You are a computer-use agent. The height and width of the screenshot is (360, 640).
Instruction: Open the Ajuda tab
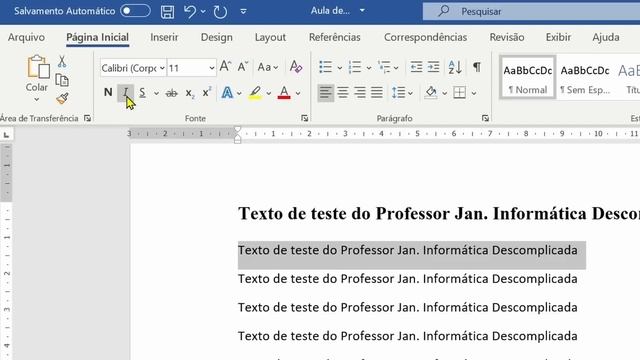(606, 37)
